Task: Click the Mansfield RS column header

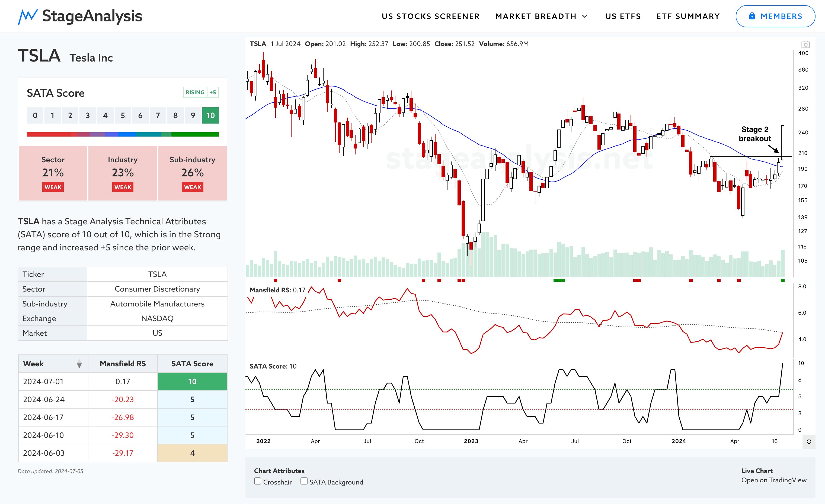Action: point(123,364)
